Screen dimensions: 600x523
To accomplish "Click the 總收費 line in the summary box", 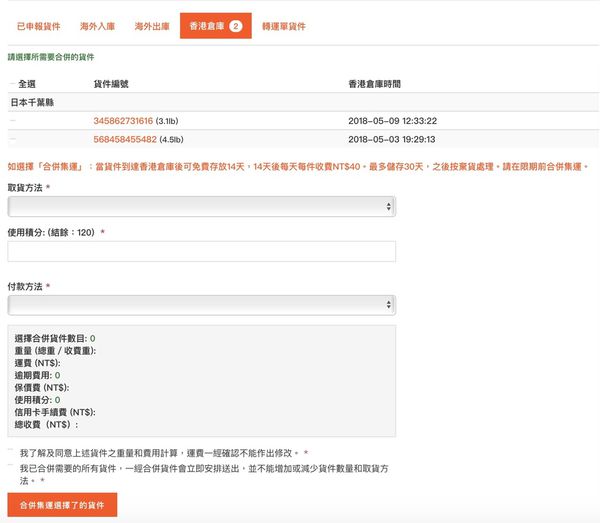I will click(x=48, y=424).
